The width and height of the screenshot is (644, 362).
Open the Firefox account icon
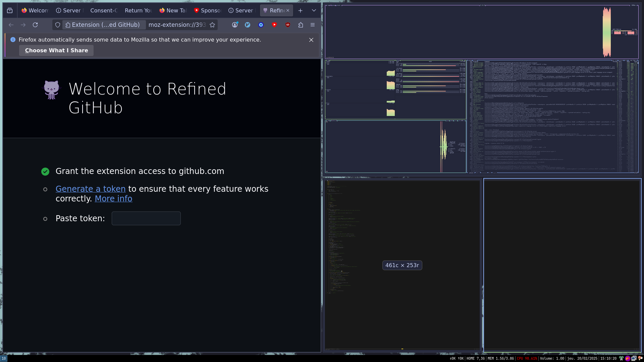235,25
